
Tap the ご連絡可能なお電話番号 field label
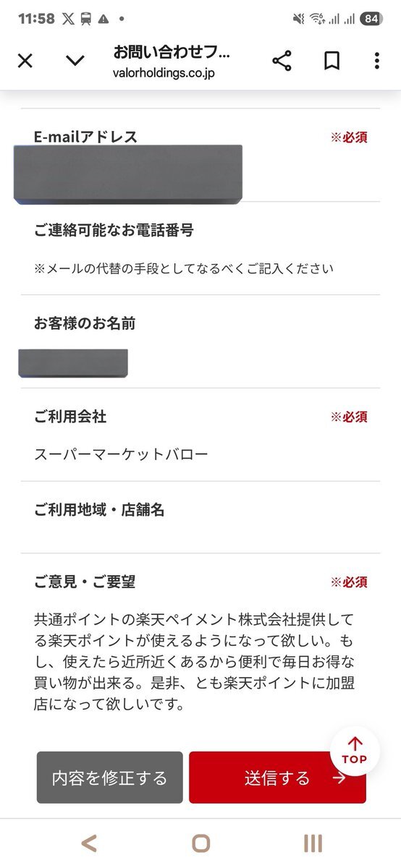[114, 231]
